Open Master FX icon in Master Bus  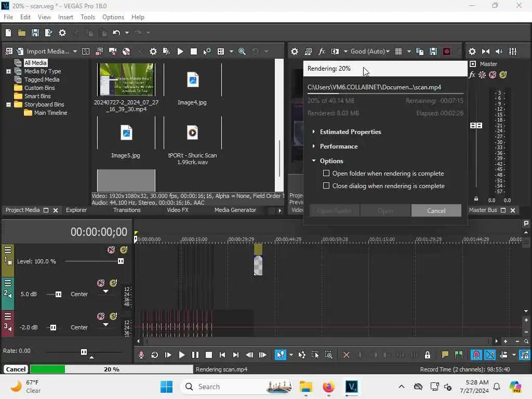click(472, 75)
